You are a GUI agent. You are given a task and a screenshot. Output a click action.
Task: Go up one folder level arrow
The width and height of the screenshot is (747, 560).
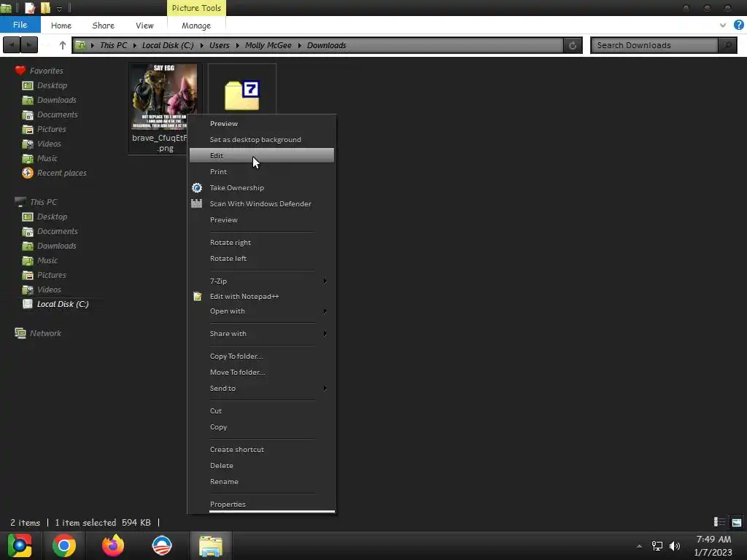point(63,45)
